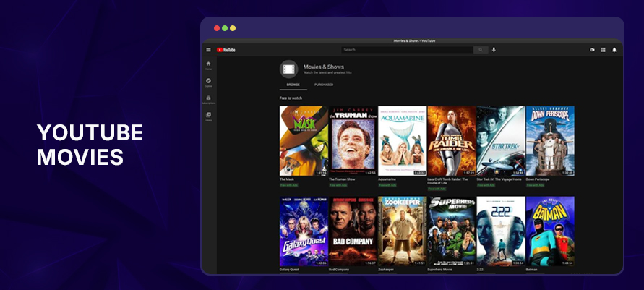Open the notifications bell
Image resolution: width=644 pixels, height=290 pixels.
tap(614, 50)
